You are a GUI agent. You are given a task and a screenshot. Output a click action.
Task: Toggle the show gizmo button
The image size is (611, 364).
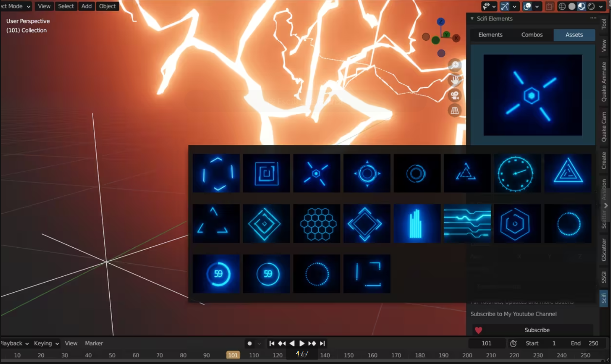coord(505,6)
